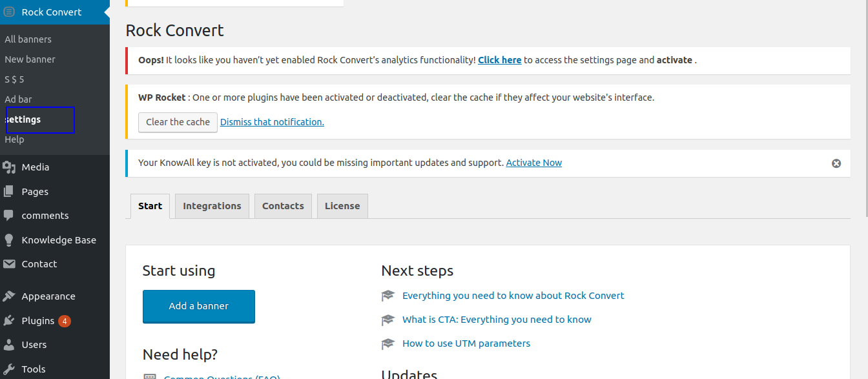Click the Appearance paintbrush icon
Screen dimensions: 868x379
click(x=9, y=296)
